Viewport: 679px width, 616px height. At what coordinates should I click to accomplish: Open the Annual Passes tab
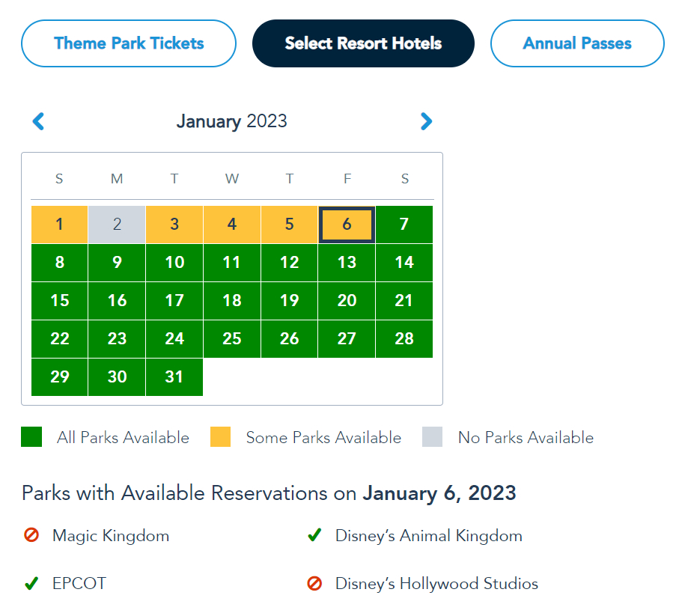pyautogui.click(x=577, y=43)
